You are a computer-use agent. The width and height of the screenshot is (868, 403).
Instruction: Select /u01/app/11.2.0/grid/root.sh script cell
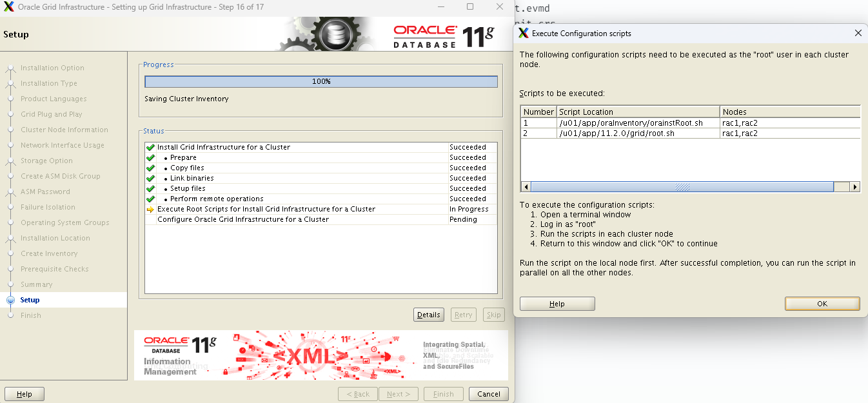638,133
